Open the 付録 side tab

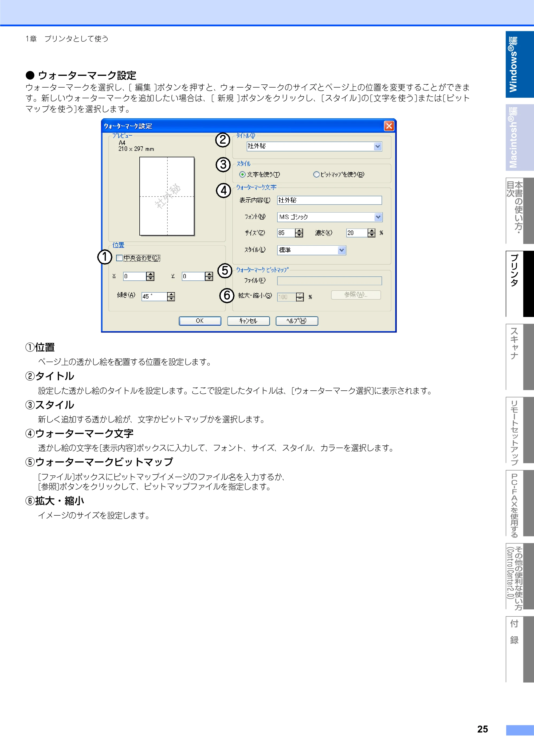[x=520, y=649]
